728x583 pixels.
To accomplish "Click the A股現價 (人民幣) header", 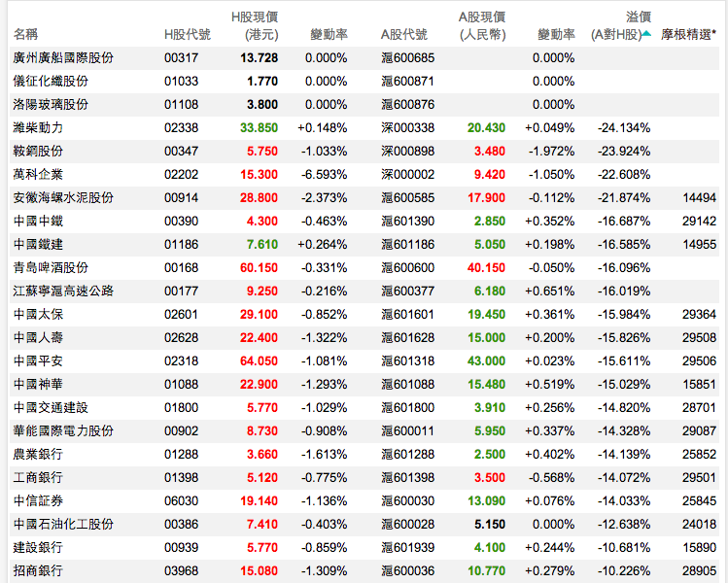I will [482, 26].
